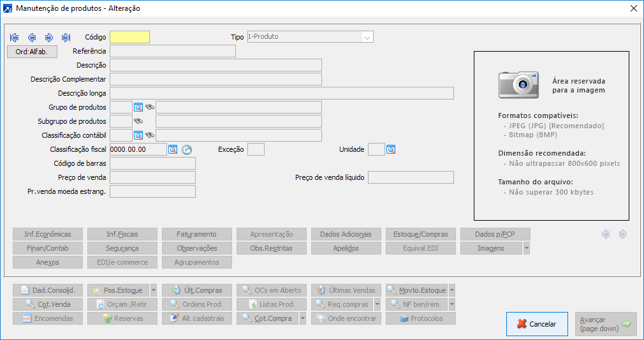Viewport: 644px width, 340px height.
Task: Open lookup for Unidade field
Action: click(391, 150)
